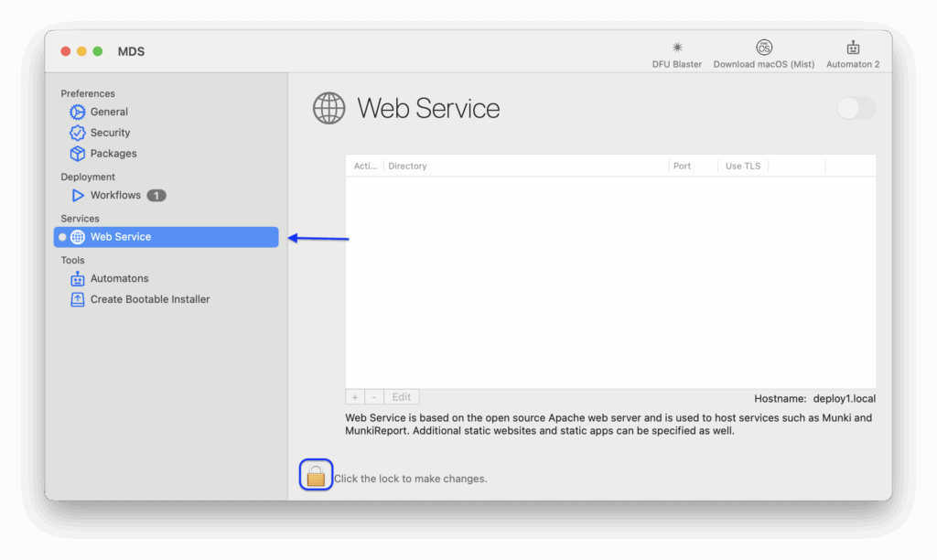The width and height of the screenshot is (937, 560).
Task: Close the MDS window with red button
Action: click(x=66, y=51)
